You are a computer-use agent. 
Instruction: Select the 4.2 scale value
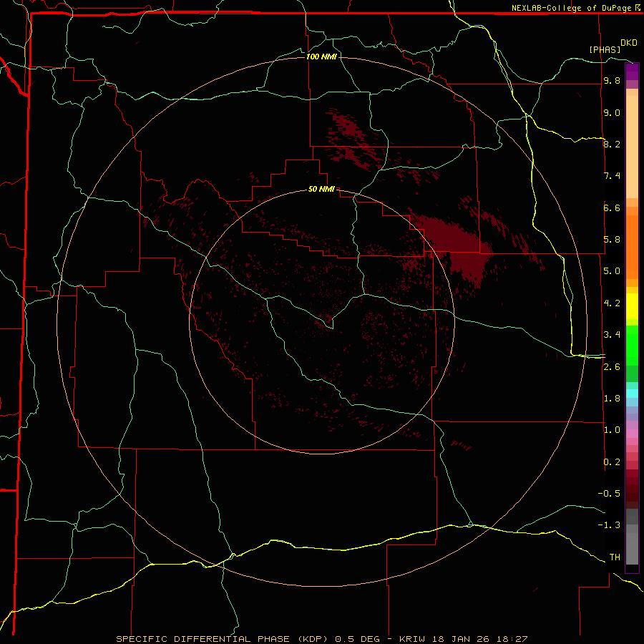pos(612,303)
